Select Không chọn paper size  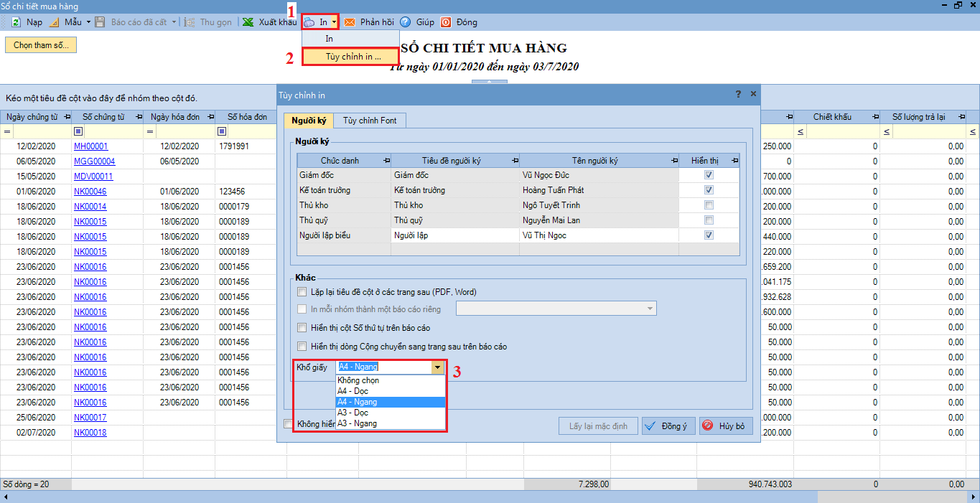coord(391,380)
